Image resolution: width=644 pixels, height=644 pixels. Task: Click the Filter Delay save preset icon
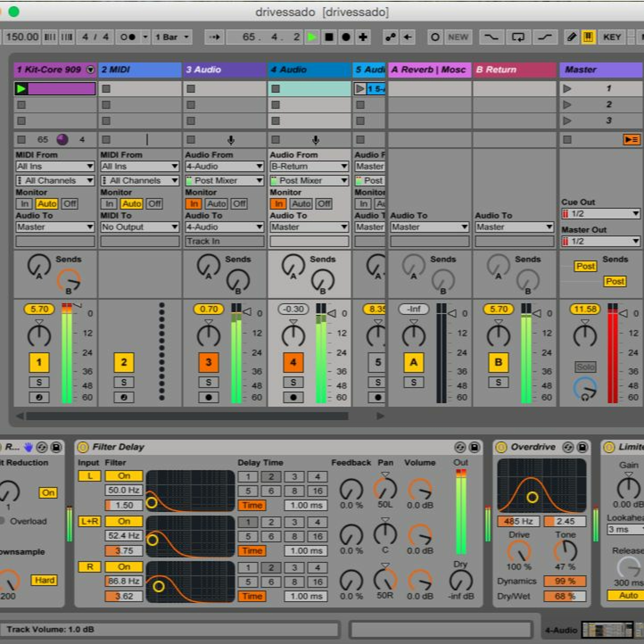click(x=474, y=447)
